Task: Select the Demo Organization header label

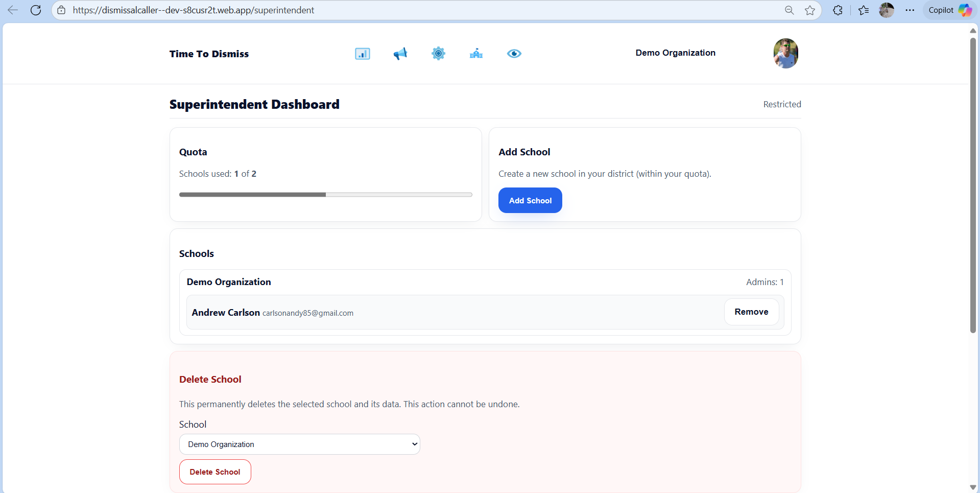Action: click(x=675, y=53)
